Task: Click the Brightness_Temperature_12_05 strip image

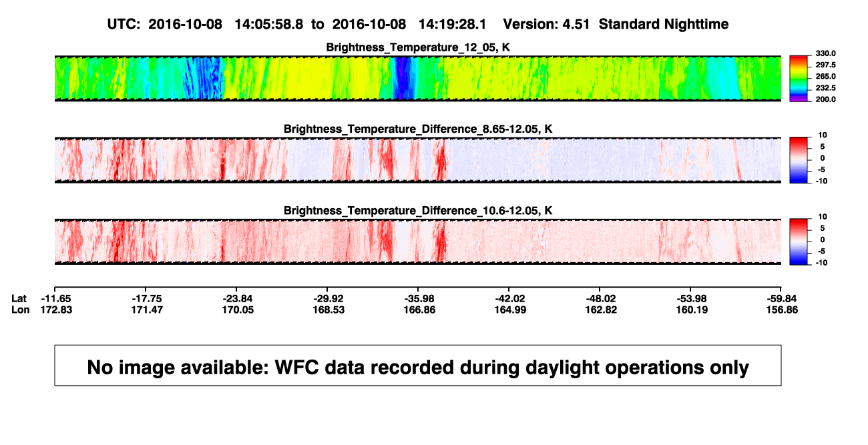Action: 418,78
